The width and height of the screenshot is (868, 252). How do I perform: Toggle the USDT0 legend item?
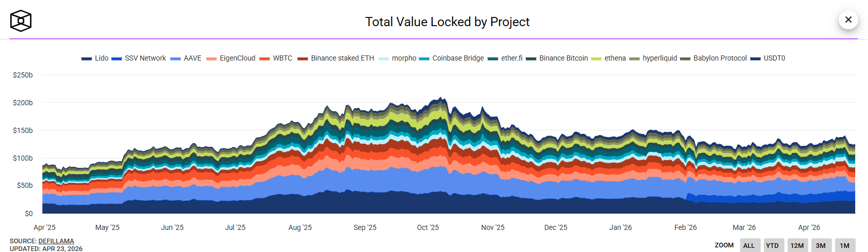click(x=768, y=58)
